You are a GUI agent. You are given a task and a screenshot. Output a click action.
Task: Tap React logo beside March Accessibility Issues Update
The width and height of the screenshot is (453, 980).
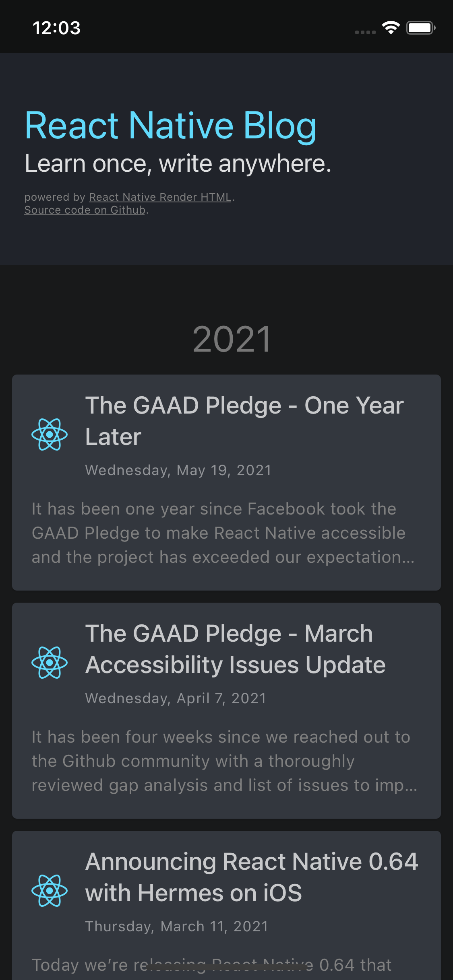tap(50, 663)
